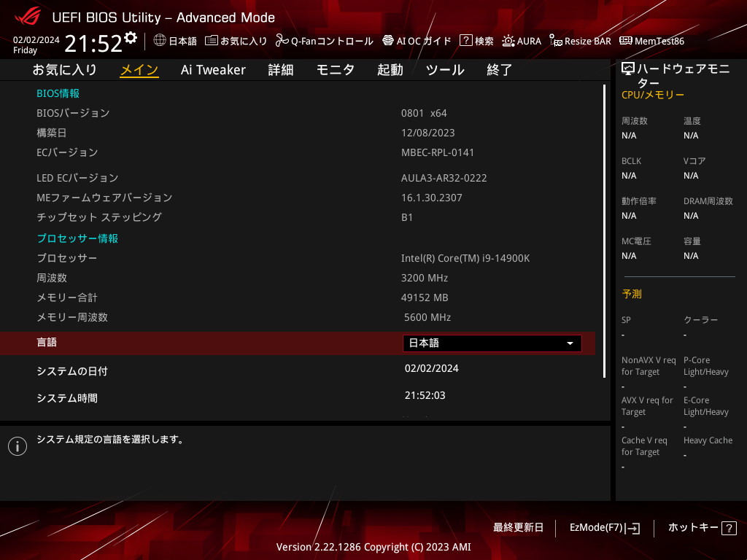This screenshot has width=747, height=560.
Task: Click Q-Fanコントロール label
Action: [332, 42]
